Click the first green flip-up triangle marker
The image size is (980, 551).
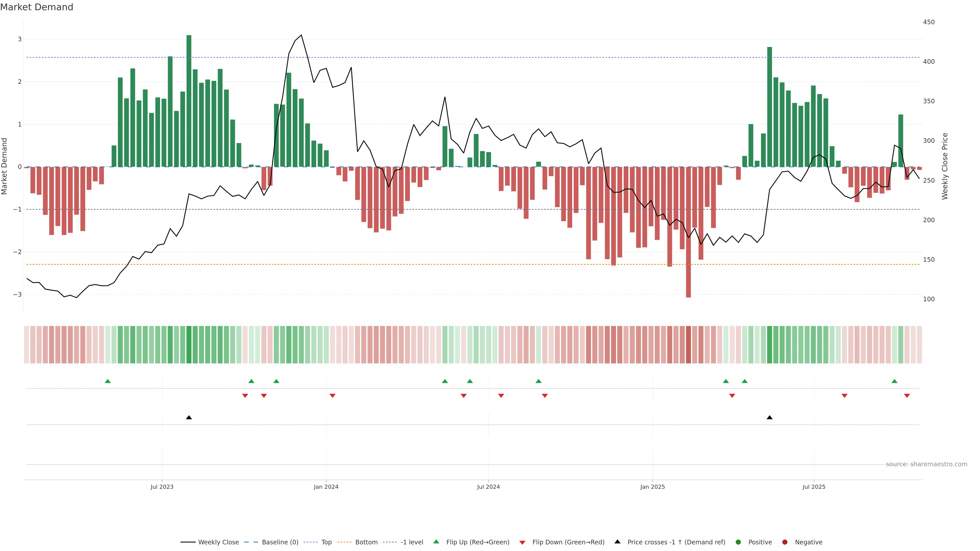(x=108, y=381)
